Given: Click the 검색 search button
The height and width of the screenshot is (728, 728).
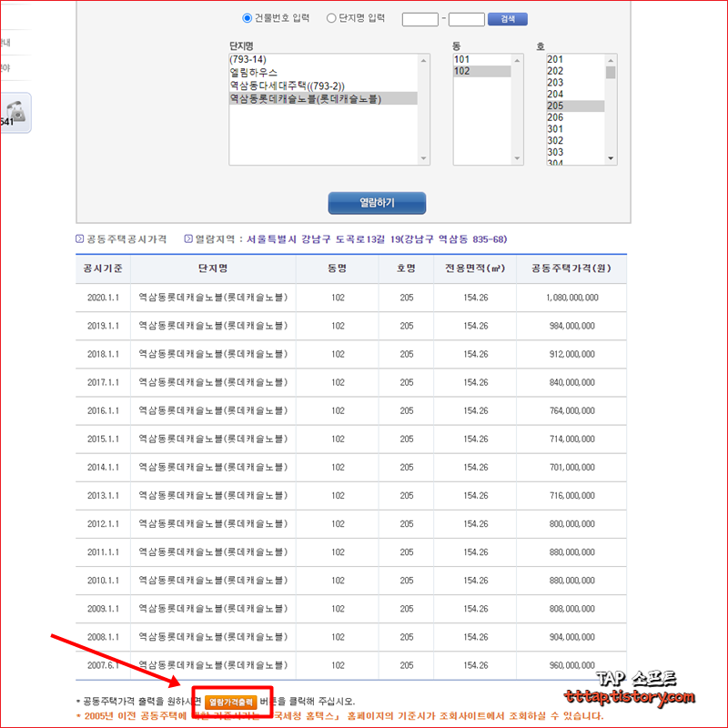Looking at the screenshot, I should pos(508,19).
